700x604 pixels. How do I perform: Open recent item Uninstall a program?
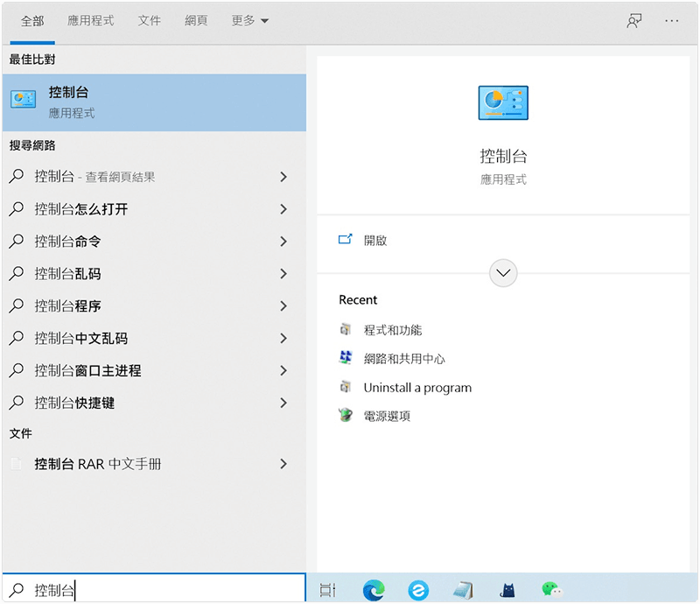click(x=417, y=388)
